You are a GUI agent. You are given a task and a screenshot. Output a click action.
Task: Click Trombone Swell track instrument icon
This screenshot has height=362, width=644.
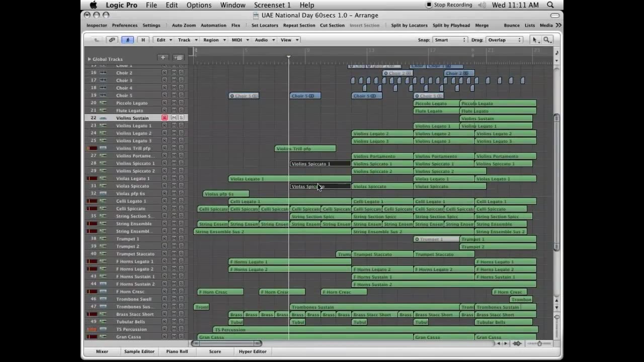tap(103, 299)
